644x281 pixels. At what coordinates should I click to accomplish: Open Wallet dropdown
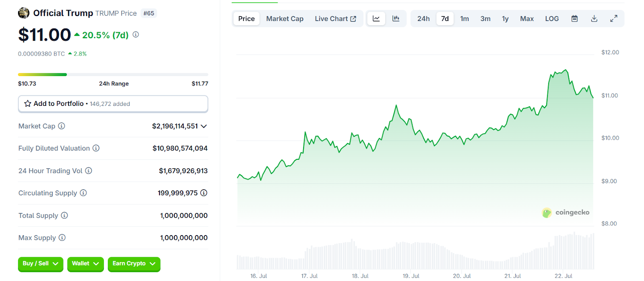point(85,264)
